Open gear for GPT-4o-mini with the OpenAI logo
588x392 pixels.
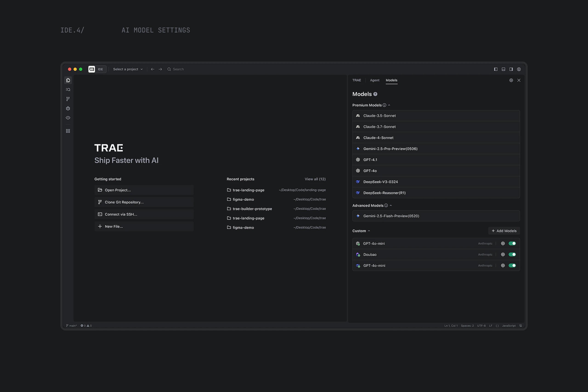(x=503, y=243)
